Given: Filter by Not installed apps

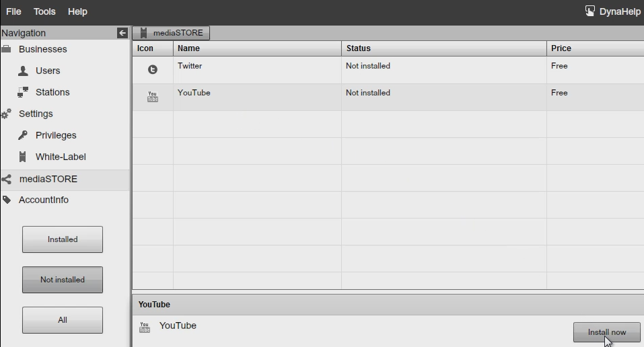Looking at the screenshot, I should click(63, 280).
